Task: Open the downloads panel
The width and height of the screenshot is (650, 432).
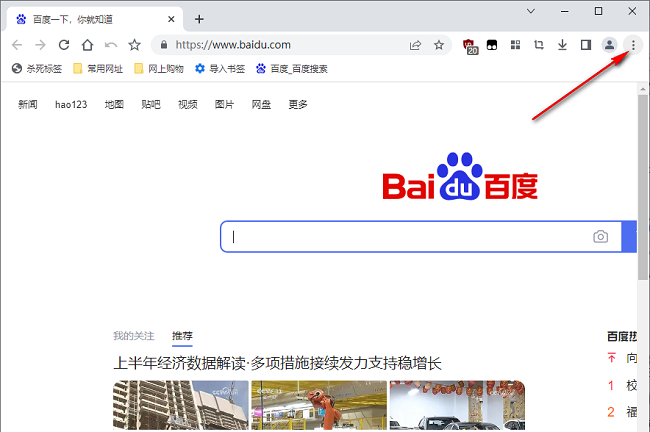Action: pos(562,45)
